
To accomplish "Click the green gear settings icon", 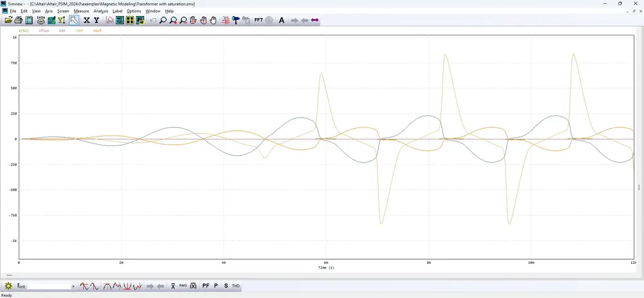I will (x=8, y=286).
